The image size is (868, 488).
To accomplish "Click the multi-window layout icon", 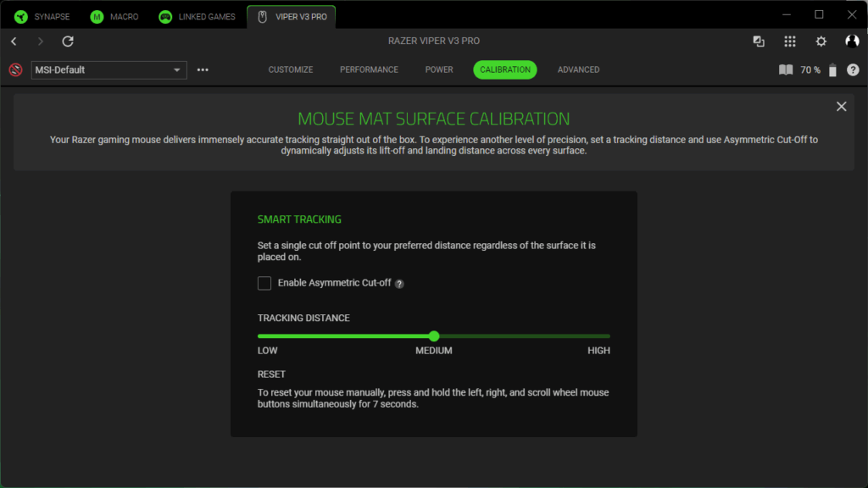I will (x=759, y=42).
